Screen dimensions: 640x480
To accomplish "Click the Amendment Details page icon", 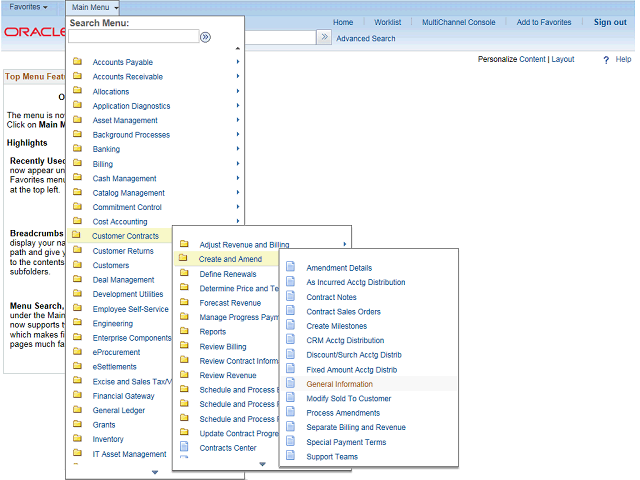I will 291,268.
